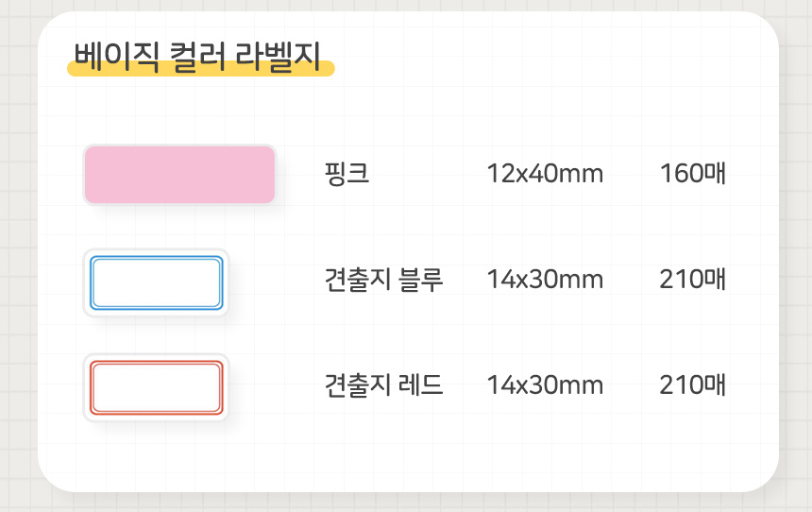Screen dimensions: 812x512
Task: Click the blue double-line border of the label
Action: click(x=156, y=259)
